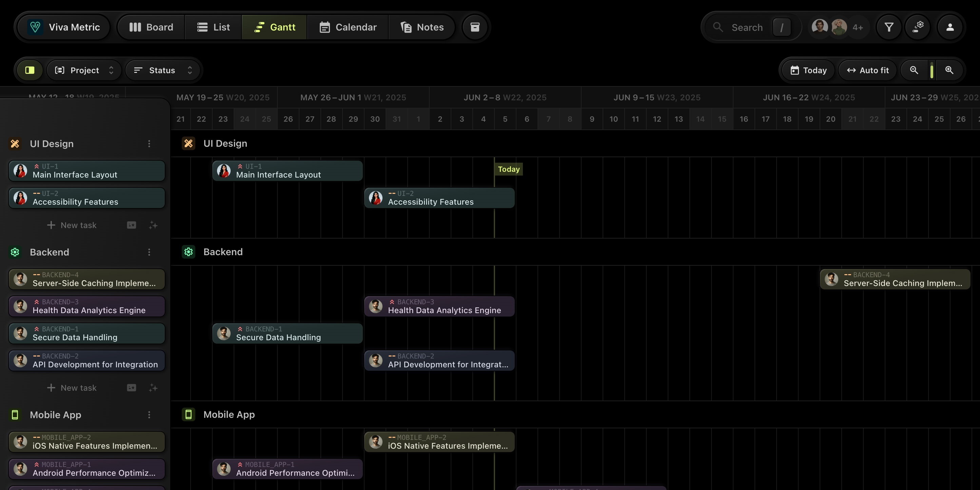
Task: Click the Auto fit button
Action: pyautogui.click(x=868, y=70)
